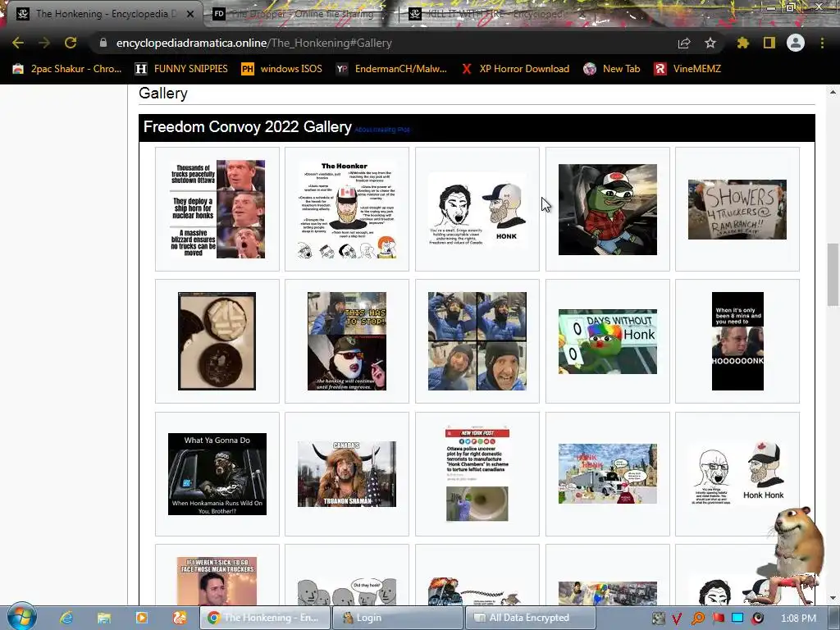Open the About missing Pics link
840x630 pixels.
pyautogui.click(x=382, y=130)
